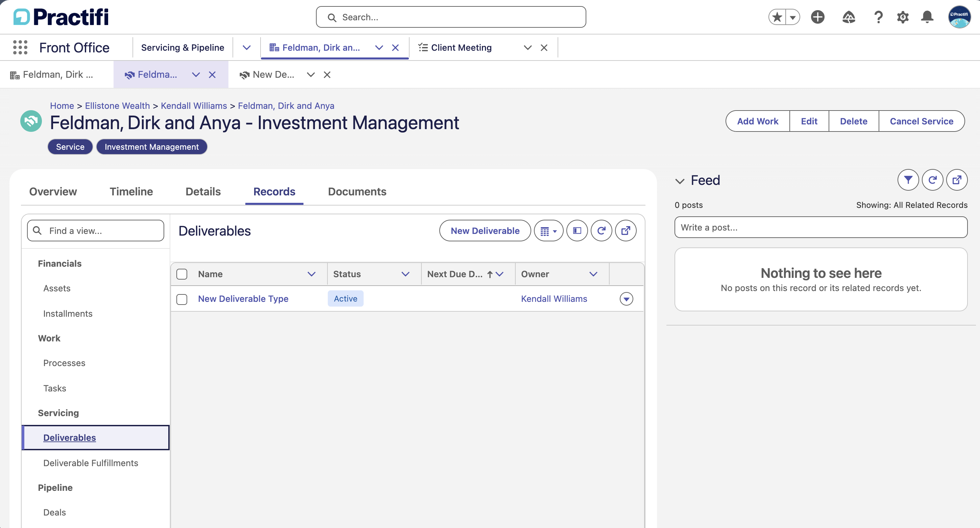Close the New De... subtab
The image size is (980, 528).
pyautogui.click(x=327, y=75)
